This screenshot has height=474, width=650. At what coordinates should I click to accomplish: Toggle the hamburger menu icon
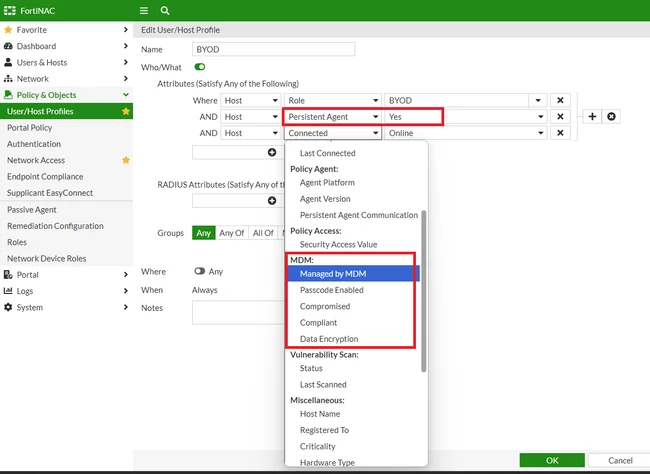pyautogui.click(x=144, y=10)
